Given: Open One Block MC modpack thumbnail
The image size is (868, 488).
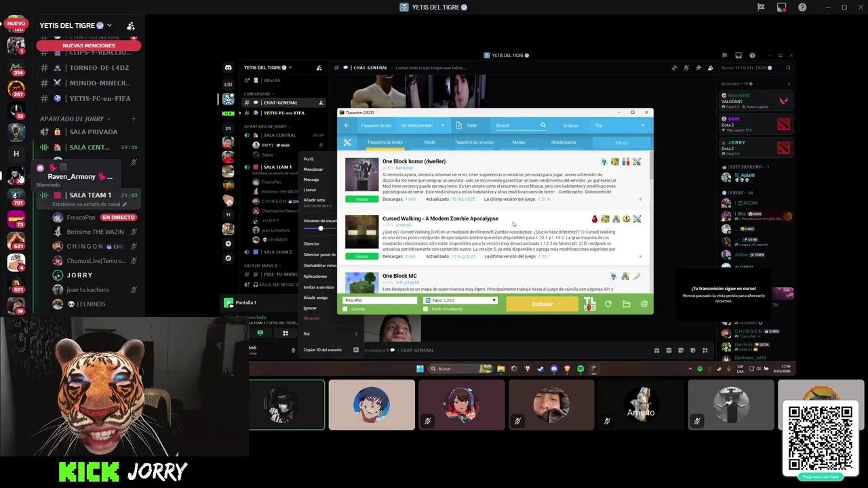Looking at the screenshot, I should click(x=361, y=281).
